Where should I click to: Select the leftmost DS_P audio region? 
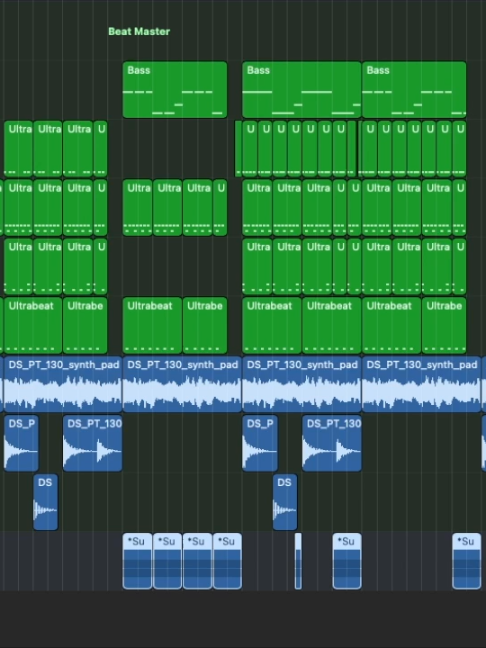21,443
